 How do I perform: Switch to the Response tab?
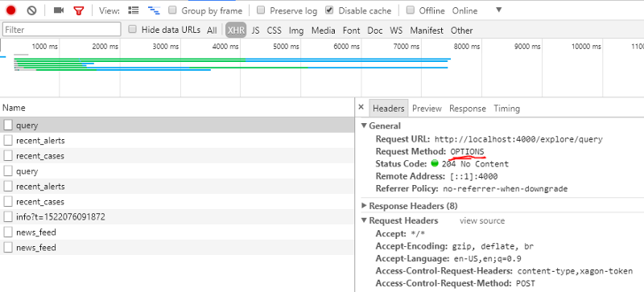click(468, 109)
